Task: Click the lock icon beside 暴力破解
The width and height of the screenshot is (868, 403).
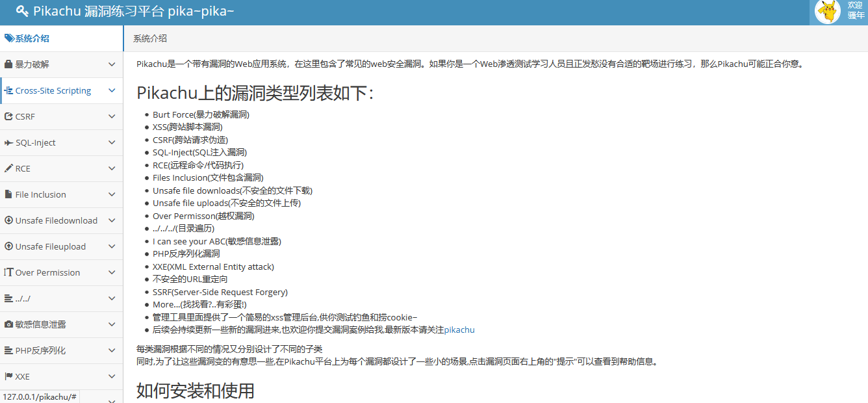Action: (8, 64)
